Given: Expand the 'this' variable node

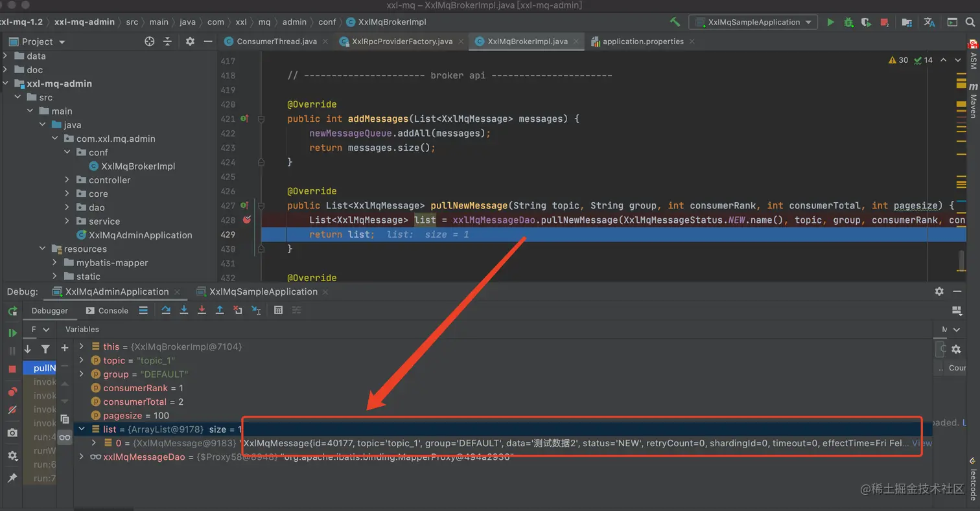Looking at the screenshot, I should click(82, 346).
